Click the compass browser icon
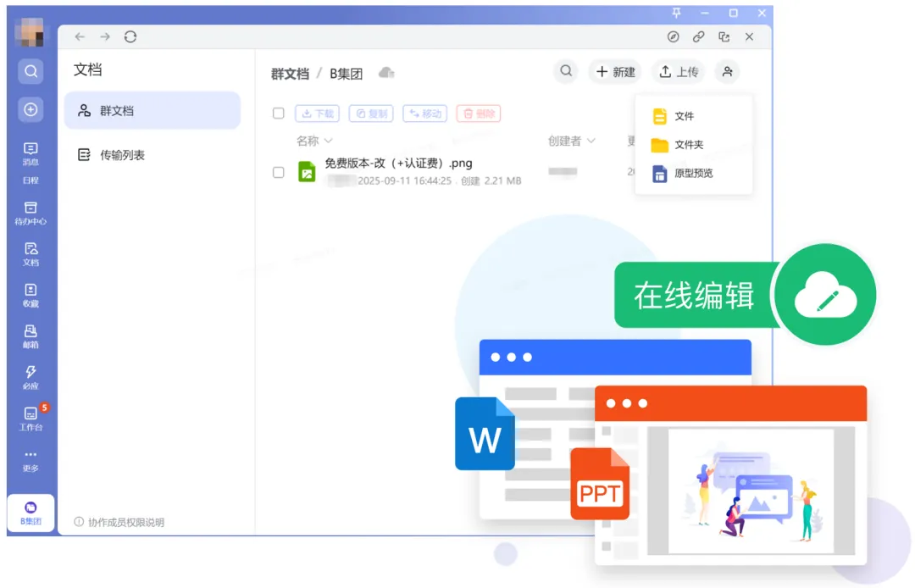915x588 pixels. (673, 36)
